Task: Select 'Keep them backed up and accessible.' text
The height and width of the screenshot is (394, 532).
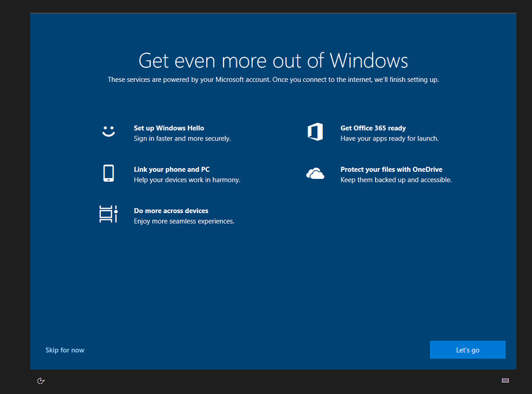Action: (x=396, y=180)
